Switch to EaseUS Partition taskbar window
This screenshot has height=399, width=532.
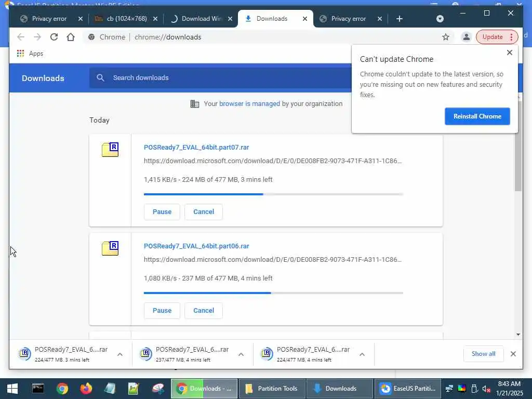coord(408,389)
